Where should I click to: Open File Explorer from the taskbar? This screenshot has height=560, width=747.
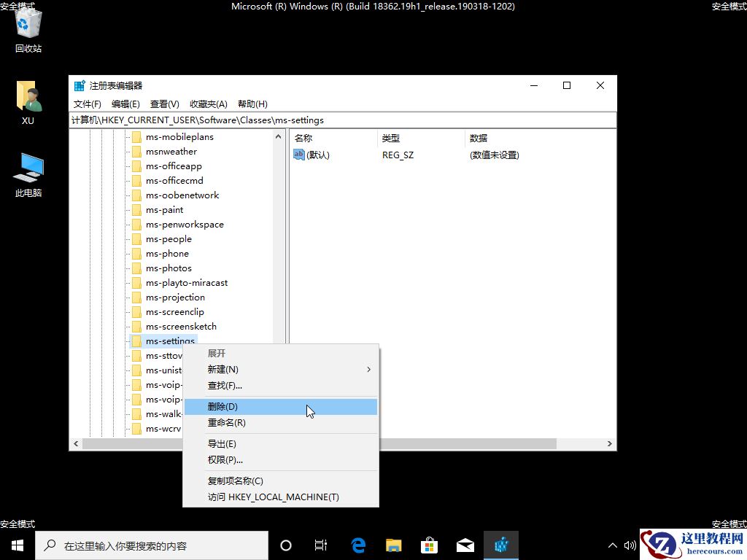tap(393, 545)
